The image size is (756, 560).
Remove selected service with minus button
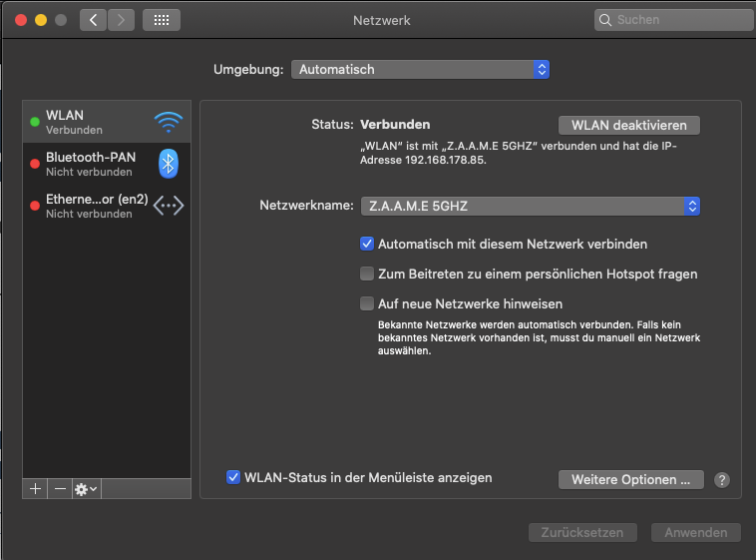tap(60, 489)
